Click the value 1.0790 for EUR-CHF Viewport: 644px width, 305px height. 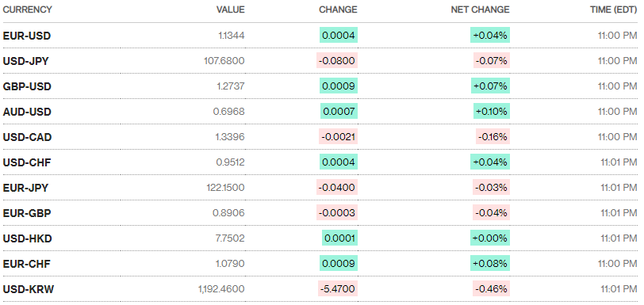[x=231, y=264]
